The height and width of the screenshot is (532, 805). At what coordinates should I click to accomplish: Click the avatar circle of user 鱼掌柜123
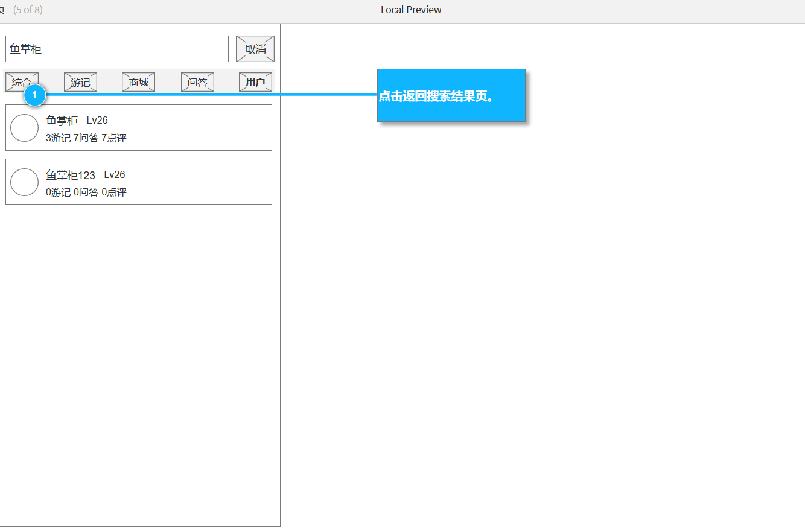pos(25,182)
